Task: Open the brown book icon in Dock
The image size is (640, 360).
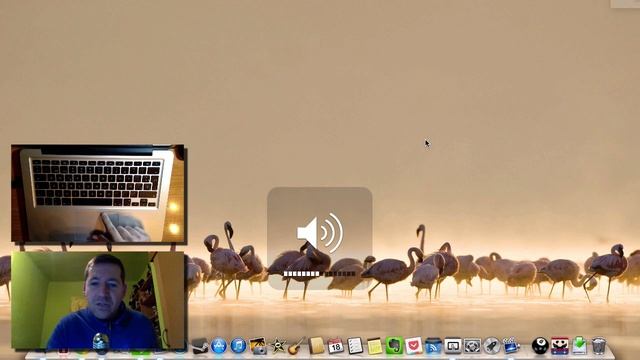Action: pos(316,346)
